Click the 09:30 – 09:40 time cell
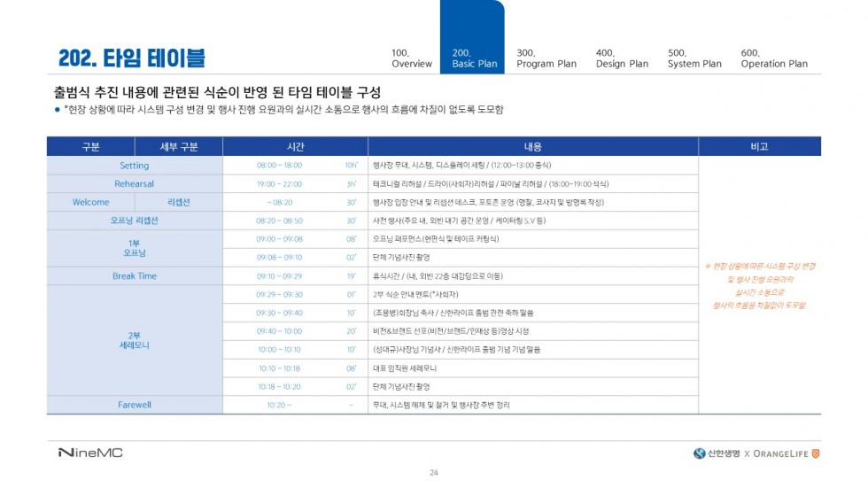Screen dimensions: 868x488 pos(280,313)
